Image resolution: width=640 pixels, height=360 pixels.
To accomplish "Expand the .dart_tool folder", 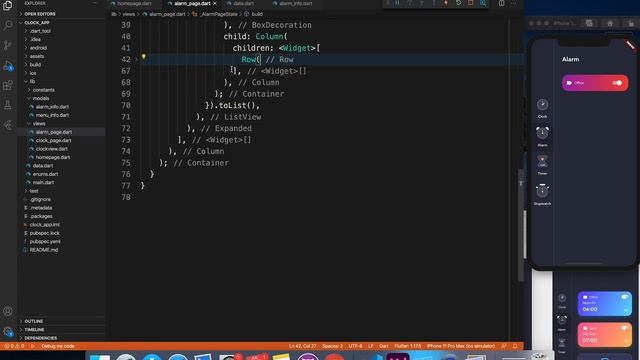I will (x=40, y=31).
